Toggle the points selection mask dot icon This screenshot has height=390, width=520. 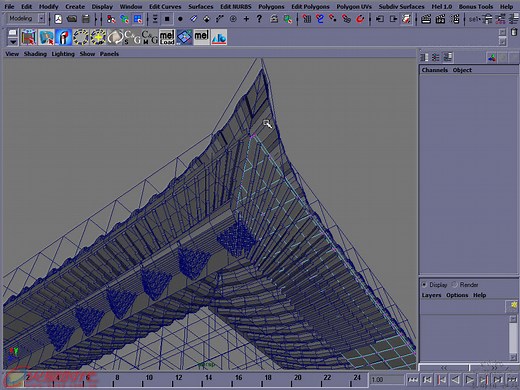pyautogui.click(x=180, y=19)
